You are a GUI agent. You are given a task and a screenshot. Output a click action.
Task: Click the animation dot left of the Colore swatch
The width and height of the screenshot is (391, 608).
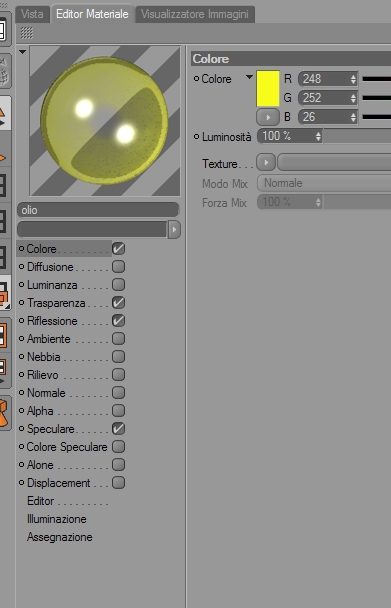pyautogui.click(x=196, y=79)
